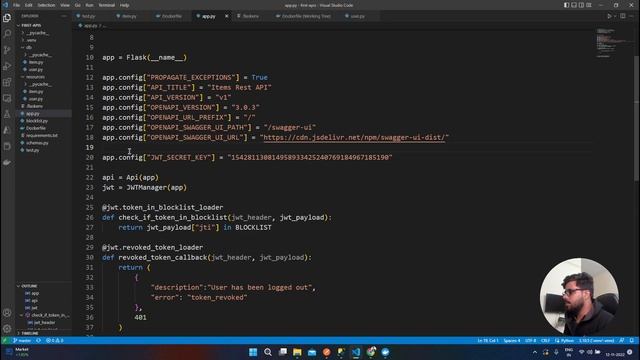The height and width of the screenshot is (360, 640).
Task: Click the Customize Layout icon
Action: pyautogui.click(x=589, y=5)
